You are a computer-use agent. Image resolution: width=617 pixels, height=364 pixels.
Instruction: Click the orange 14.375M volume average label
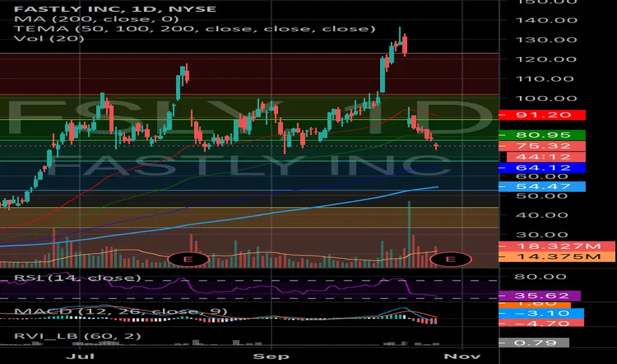click(x=556, y=257)
